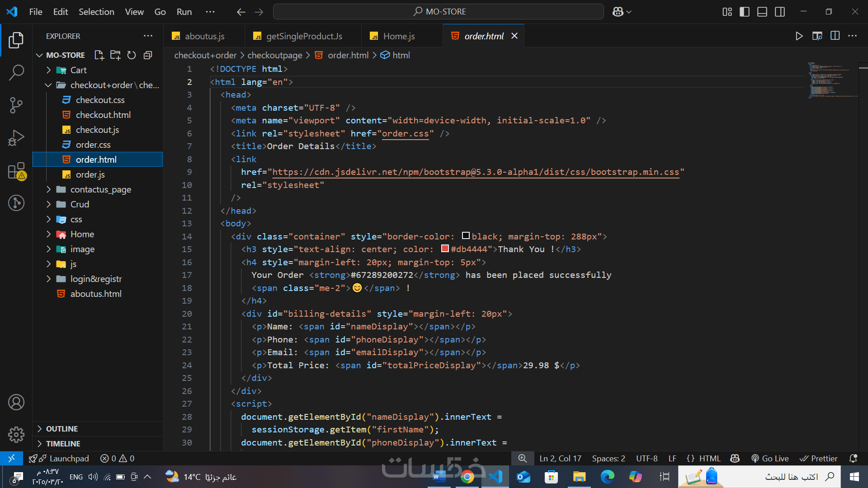The image size is (868, 488).
Task: Refresh the Explorer file tree
Action: click(132, 55)
